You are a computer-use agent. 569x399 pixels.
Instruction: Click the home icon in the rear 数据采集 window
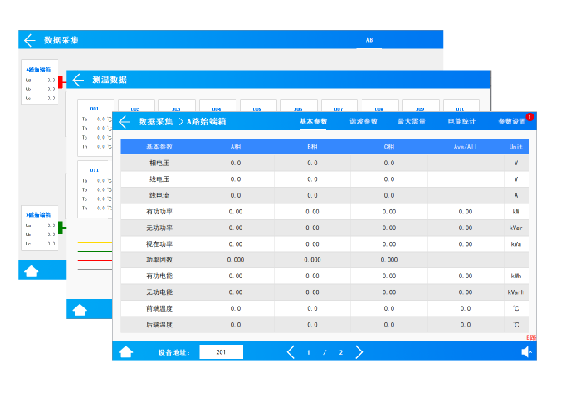[31, 271]
